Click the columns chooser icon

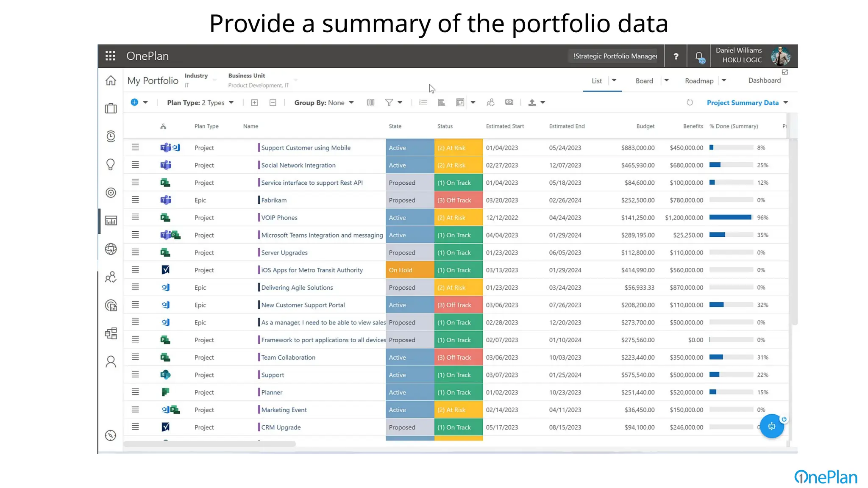[x=370, y=103]
